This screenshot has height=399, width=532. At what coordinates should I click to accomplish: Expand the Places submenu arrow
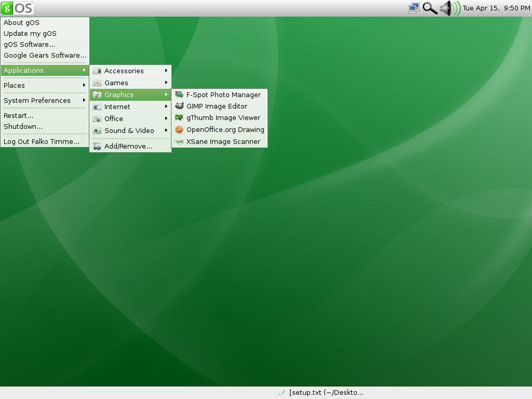(84, 85)
